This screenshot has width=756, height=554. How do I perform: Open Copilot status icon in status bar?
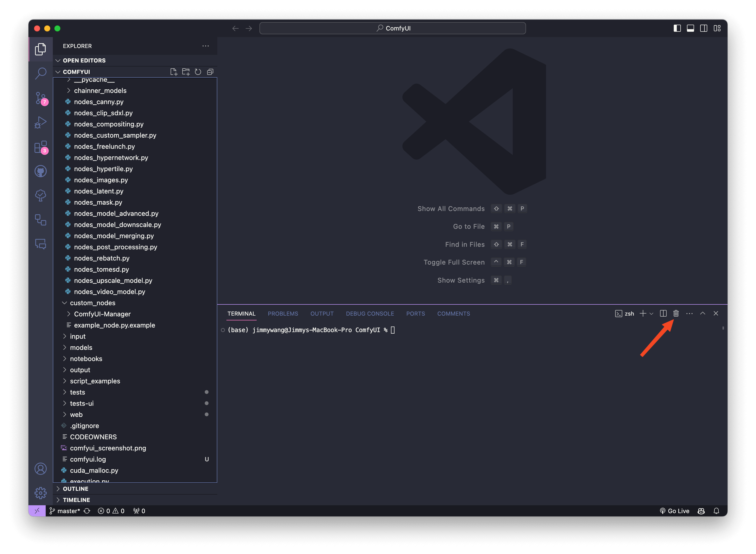(x=701, y=511)
